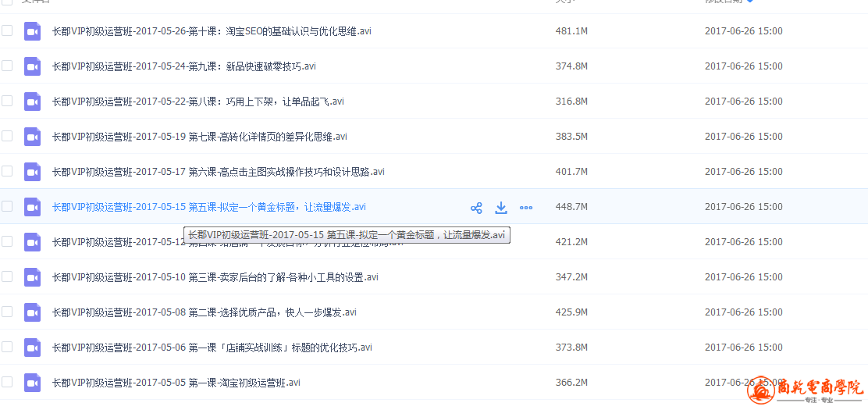Open file 2017-05-05 第一课-淘宝初级运营班.avi
This screenshot has width=868, height=410.
point(176,383)
